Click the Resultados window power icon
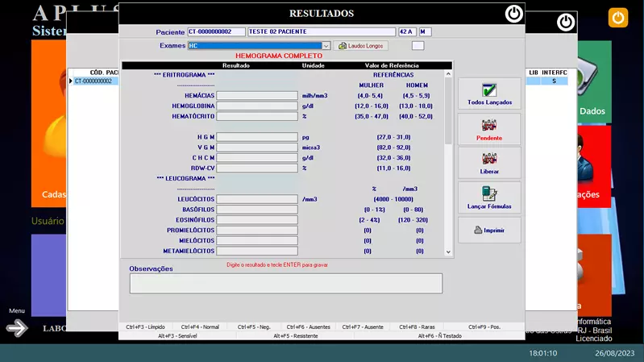The width and height of the screenshot is (644, 362). pos(513,14)
